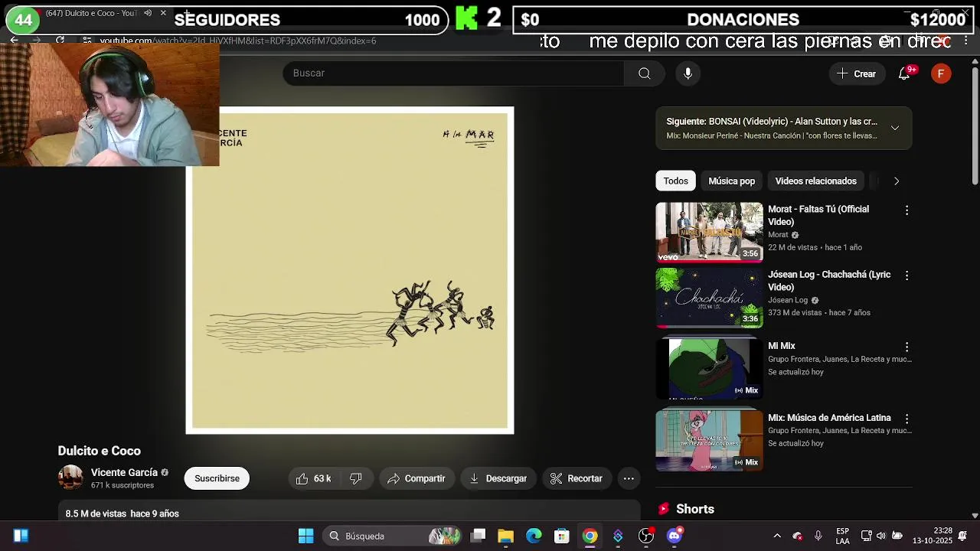Screen dimensions: 980x551
Task: Like the video with 63 k likes
Action: coord(314,478)
